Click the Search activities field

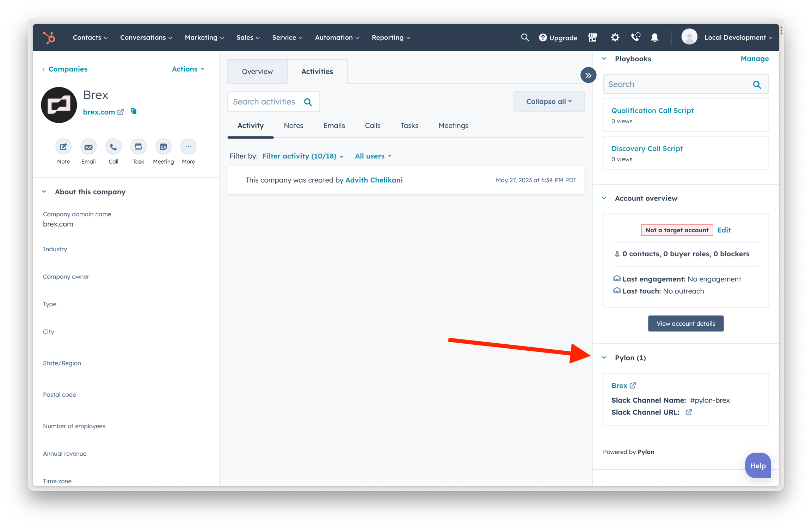(x=264, y=102)
